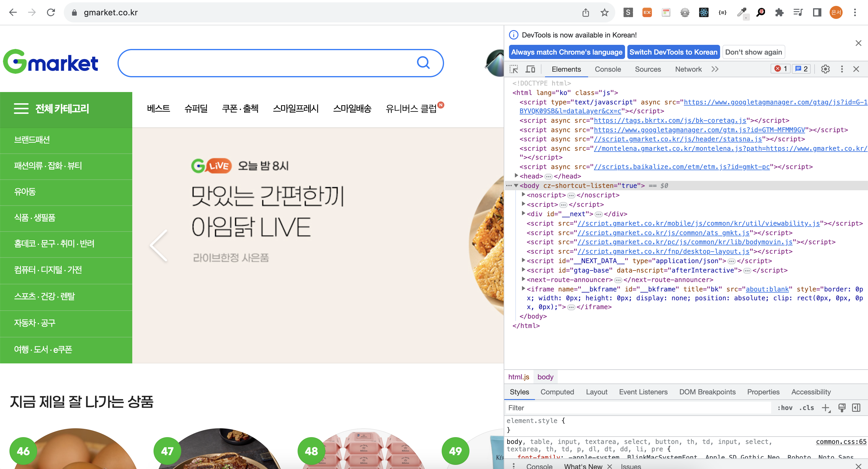
Task: Open the curly-braces JSON extension
Action: click(x=722, y=12)
